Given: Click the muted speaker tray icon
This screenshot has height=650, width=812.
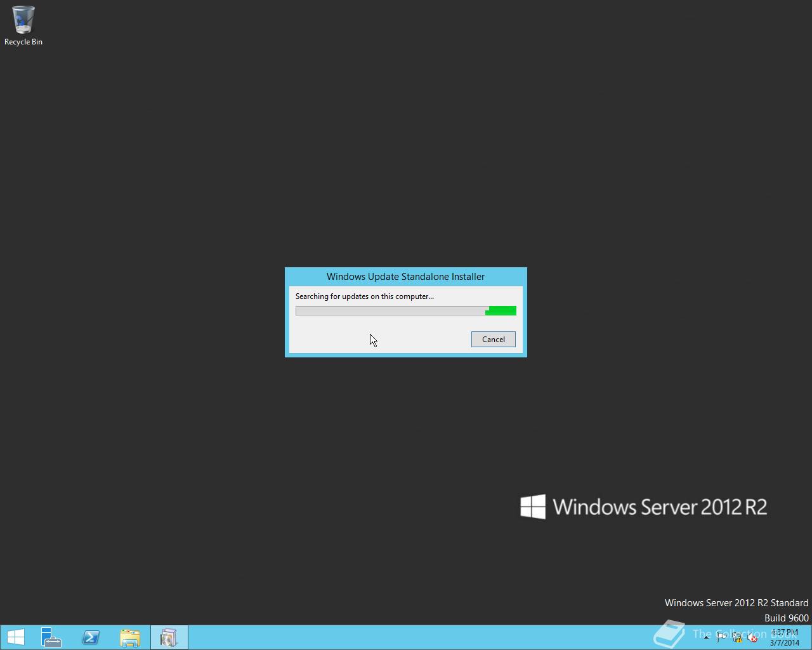Looking at the screenshot, I should [752, 638].
